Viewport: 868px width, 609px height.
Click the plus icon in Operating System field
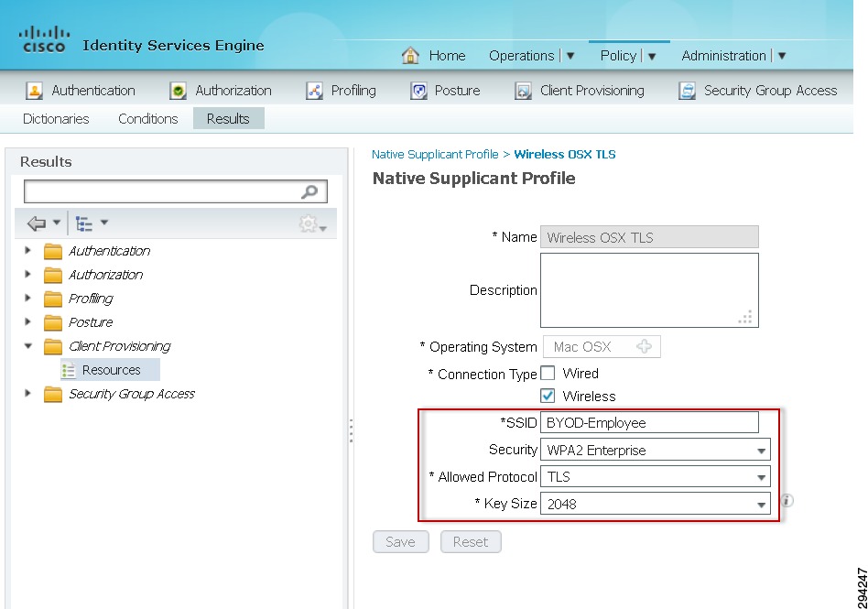(644, 346)
